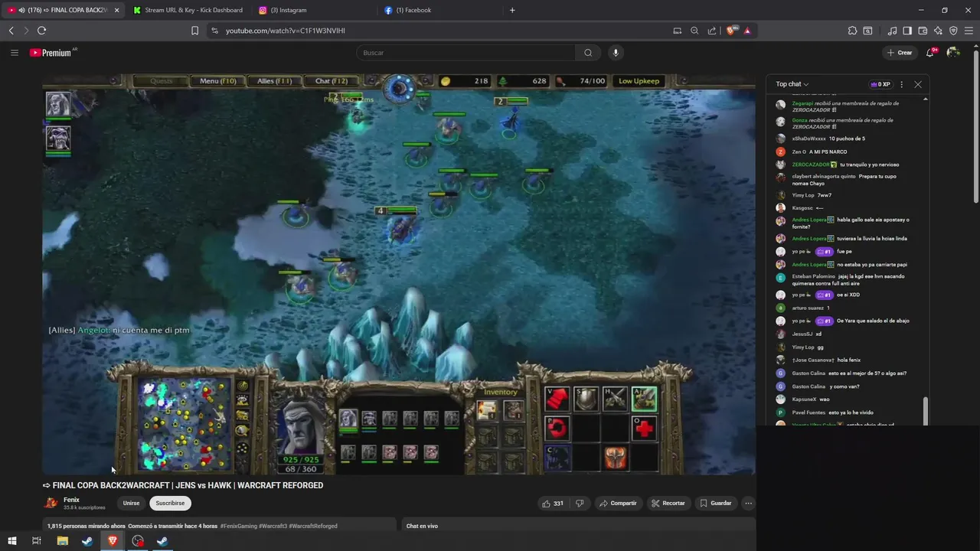Open the Leo AI sparkle icon
This screenshot has width=980, height=551.
coord(938,31)
